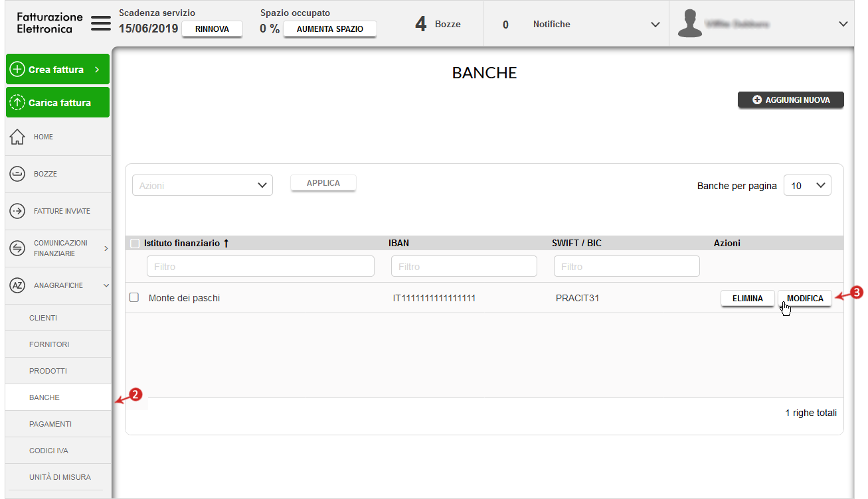The height and width of the screenshot is (499, 868).
Task: Open the Azioni dropdown
Action: pos(203,186)
